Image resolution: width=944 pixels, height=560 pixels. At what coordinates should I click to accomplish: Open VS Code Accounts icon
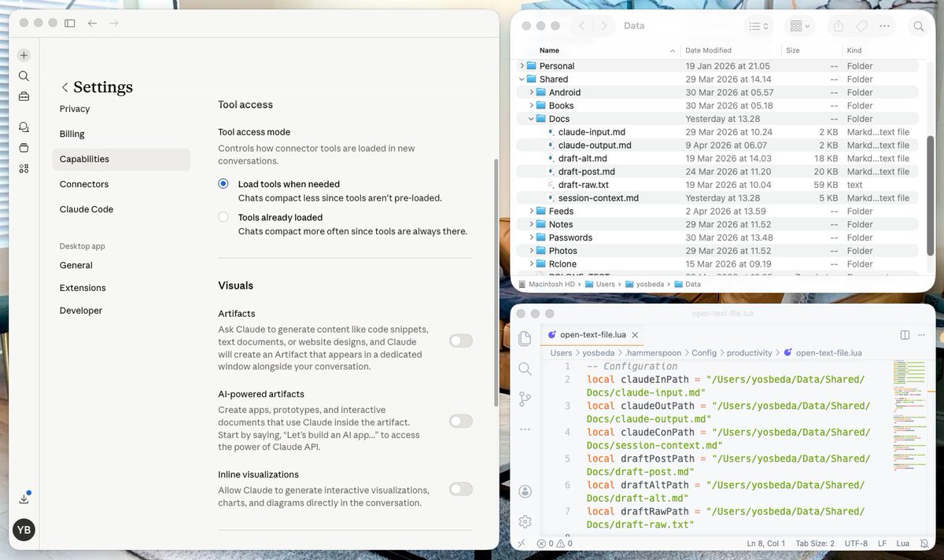pyautogui.click(x=525, y=492)
